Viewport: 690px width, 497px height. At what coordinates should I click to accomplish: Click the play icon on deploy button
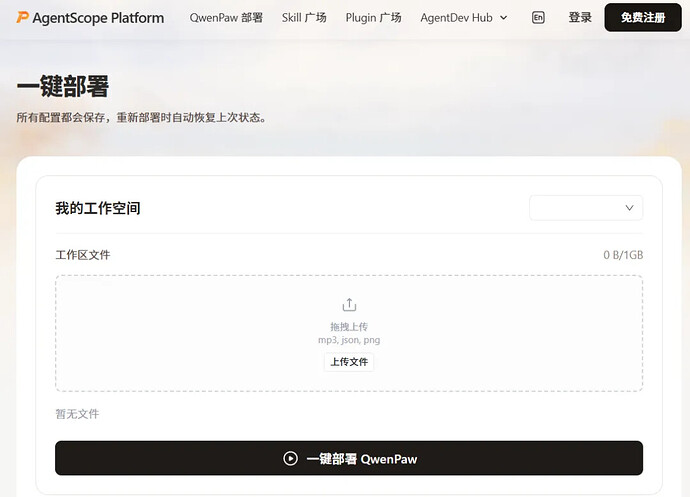click(x=290, y=458)
